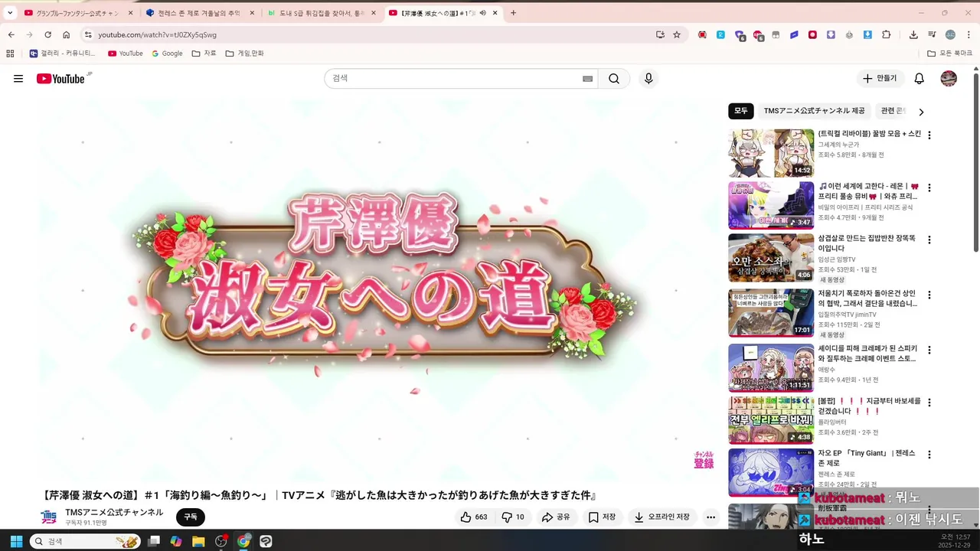Click the red record extension icon

coord(812,34)
